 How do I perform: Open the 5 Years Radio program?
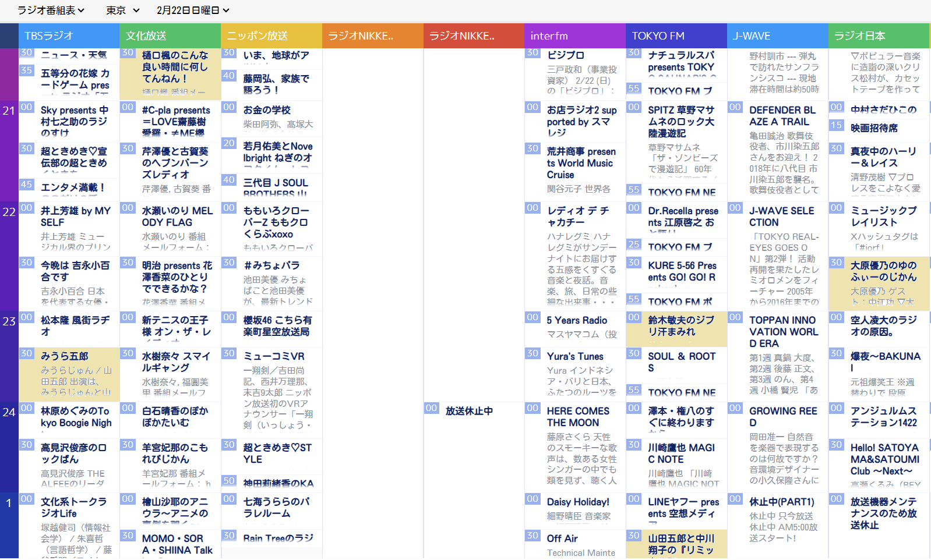coord(577,321)
